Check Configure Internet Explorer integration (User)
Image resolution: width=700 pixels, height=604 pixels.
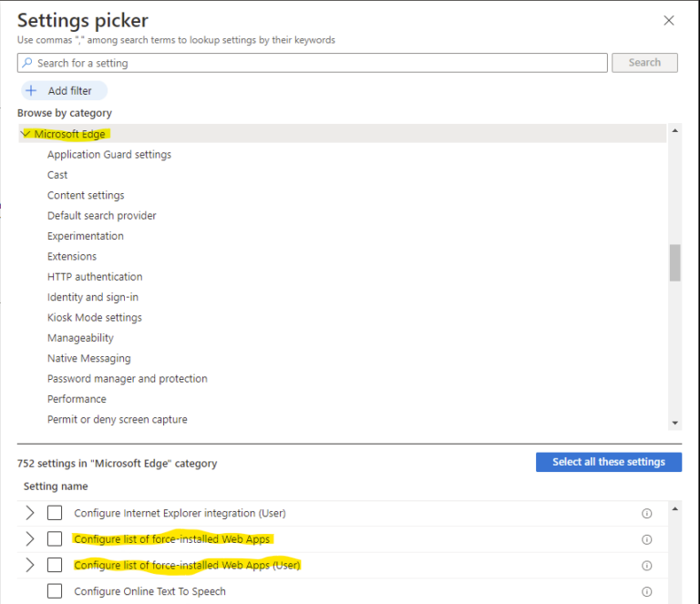(55, 513)
